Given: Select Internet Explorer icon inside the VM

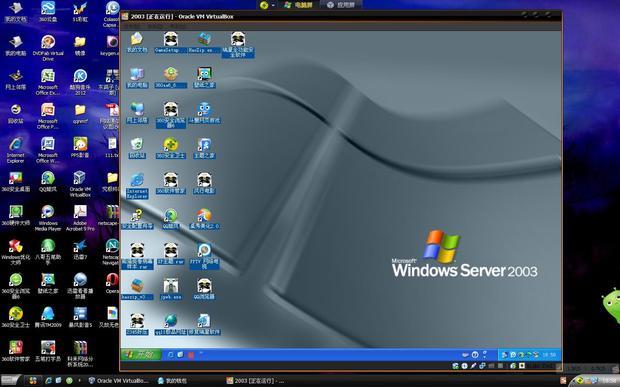Looking at the screenshot, I should point(137,186).
